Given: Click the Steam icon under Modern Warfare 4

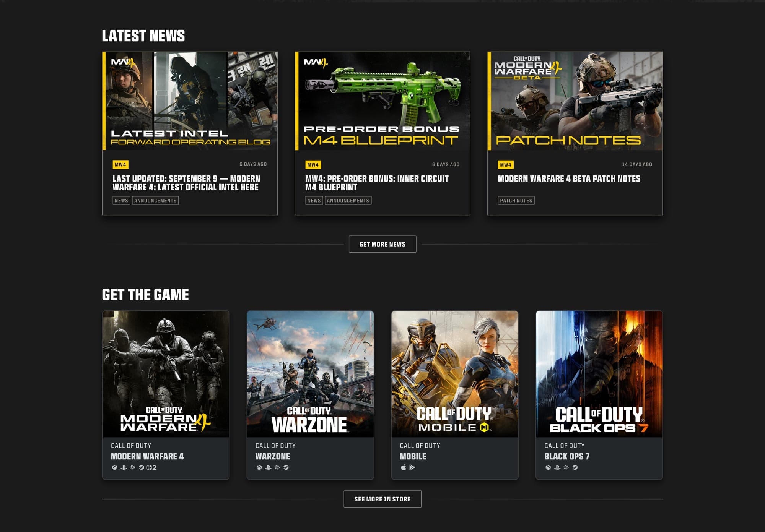Looking at the screenshot, I should click(x=142, y=467).
